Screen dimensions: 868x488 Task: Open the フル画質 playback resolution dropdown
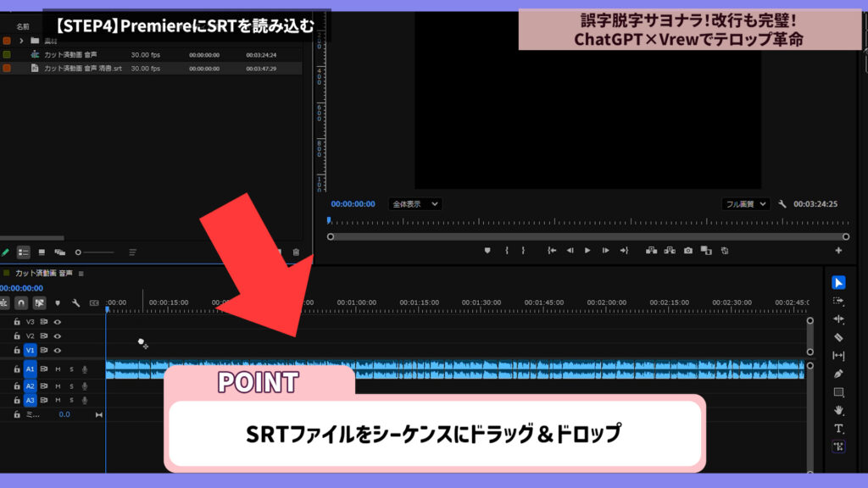click(745, 204)
